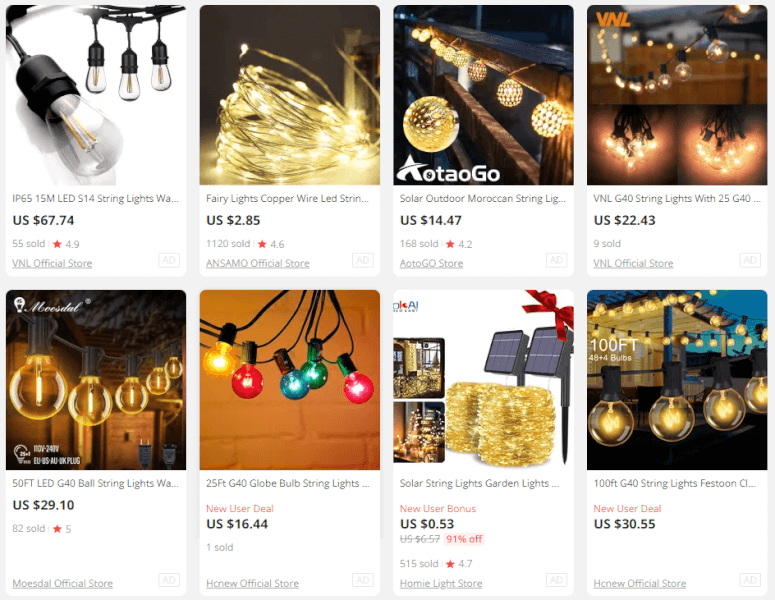Go to Moesdal Official Store
This screenshot has height=600, width=775.
pyautogui.click(x=62, y=583)
